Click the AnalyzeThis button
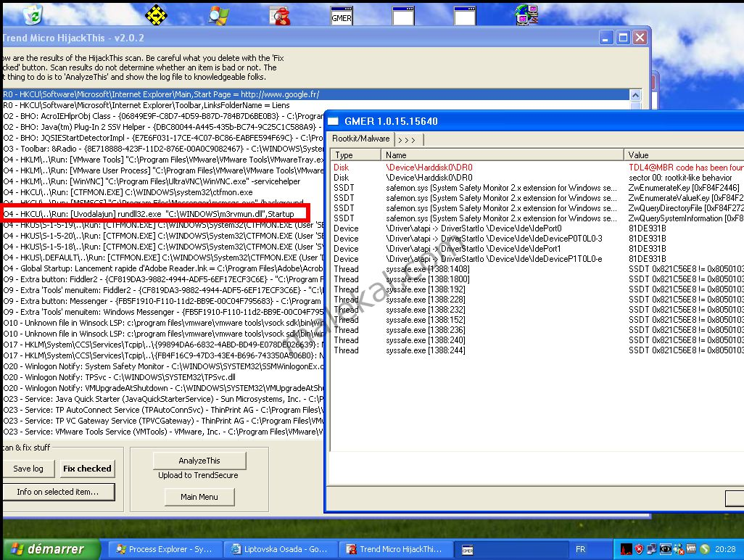Screen dimensions: 744x560 click(x=199, y=461)
